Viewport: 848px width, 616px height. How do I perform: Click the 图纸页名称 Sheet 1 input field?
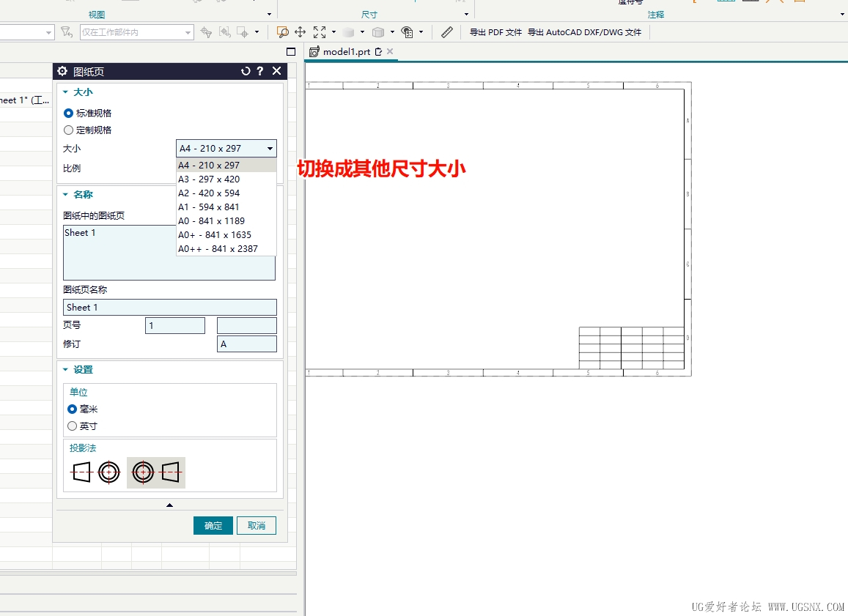click(x=170, y=308)
